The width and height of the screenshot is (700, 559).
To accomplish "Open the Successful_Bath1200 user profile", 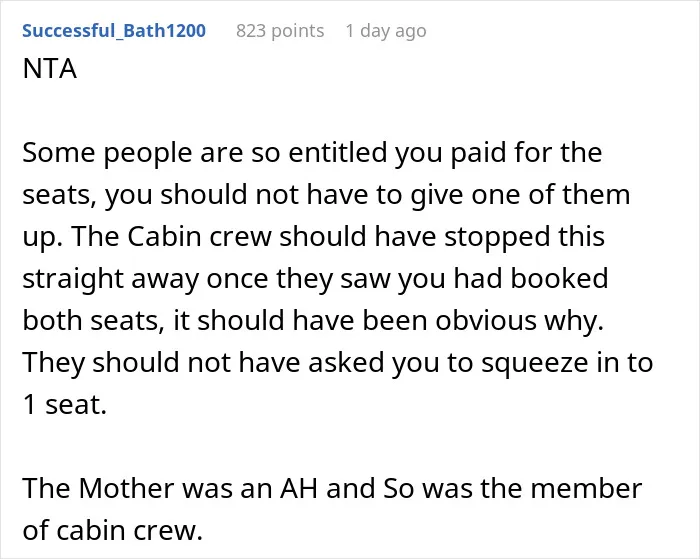I will 114,31.
